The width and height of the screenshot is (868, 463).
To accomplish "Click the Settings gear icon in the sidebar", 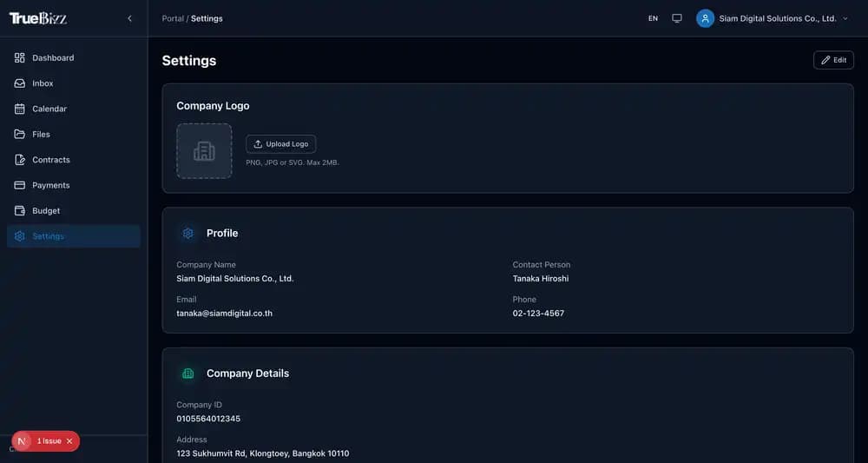I will pos(19,236).
